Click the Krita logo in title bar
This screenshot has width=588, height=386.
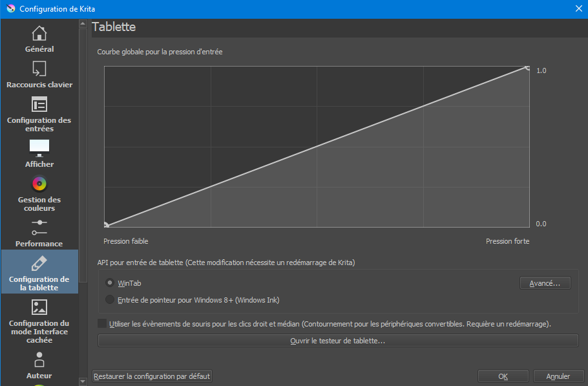click(x=11, y=8)
